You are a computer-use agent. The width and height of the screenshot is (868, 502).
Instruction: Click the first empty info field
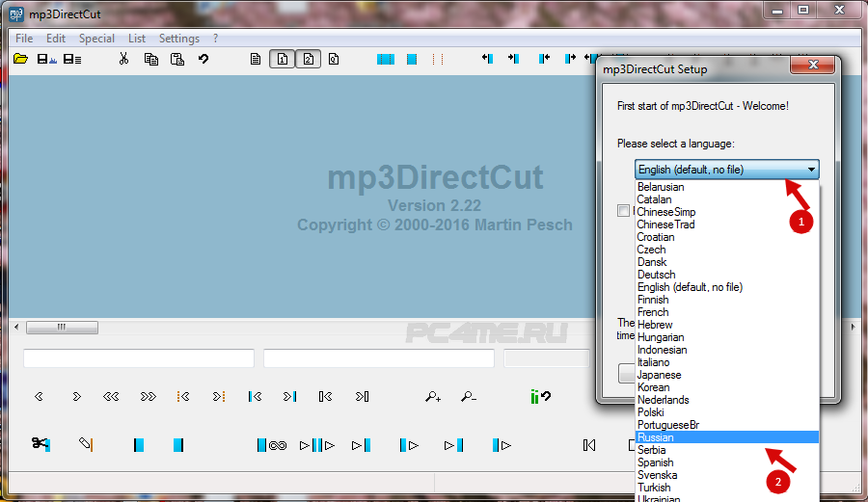[x=139, y=358]
